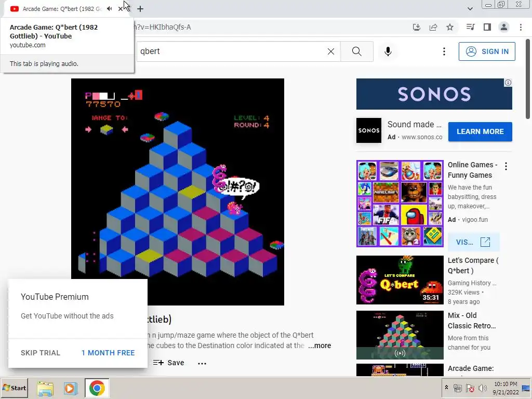
Task: Click the YouTube search magnifier button
Action: tap(357, 51)
